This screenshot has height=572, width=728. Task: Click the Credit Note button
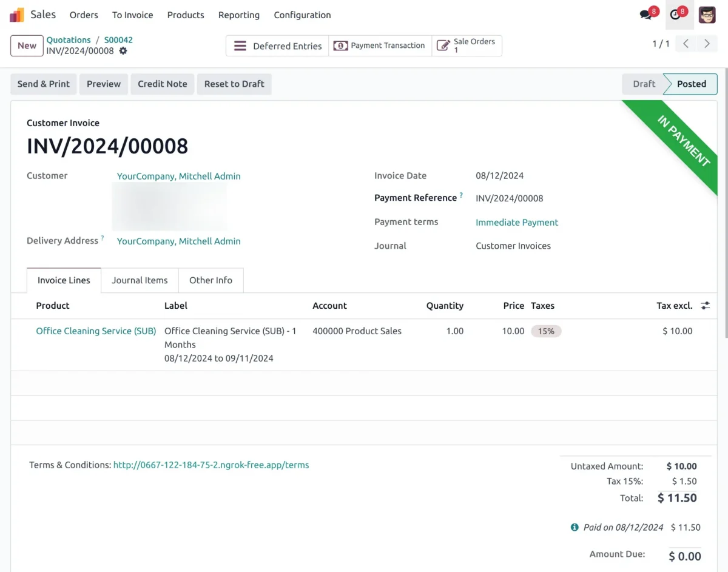162,84
